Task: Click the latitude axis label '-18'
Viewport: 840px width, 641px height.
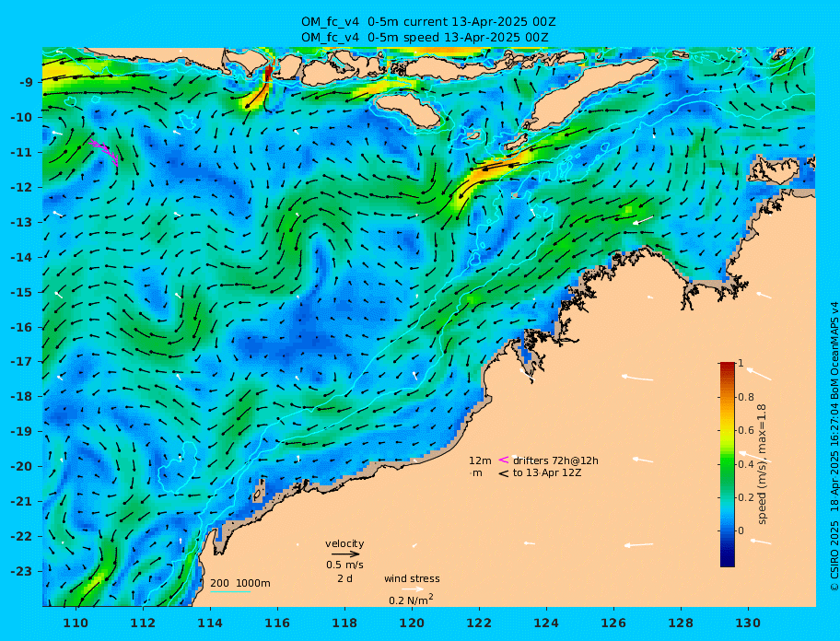Action: (25, 396)
